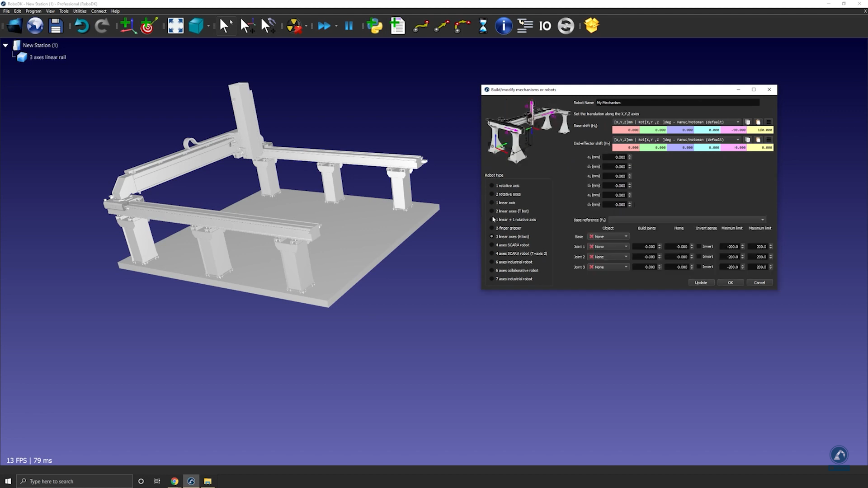Image resolution: width=868 pixels, height=488 pixels.
Task: Click the red X base shift field
Action: point(626,130)
